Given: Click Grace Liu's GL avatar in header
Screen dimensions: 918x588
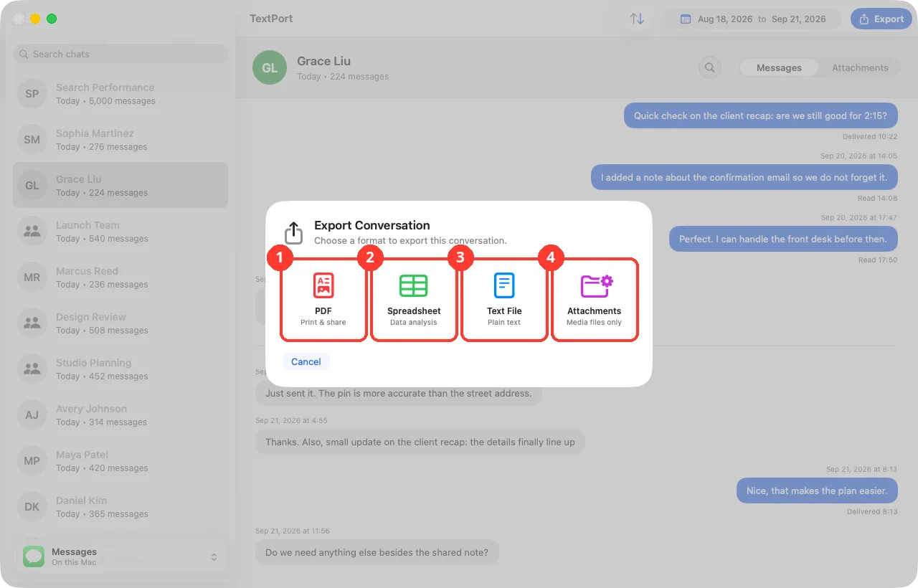Looking at the screenshot, I should point(270,67).
